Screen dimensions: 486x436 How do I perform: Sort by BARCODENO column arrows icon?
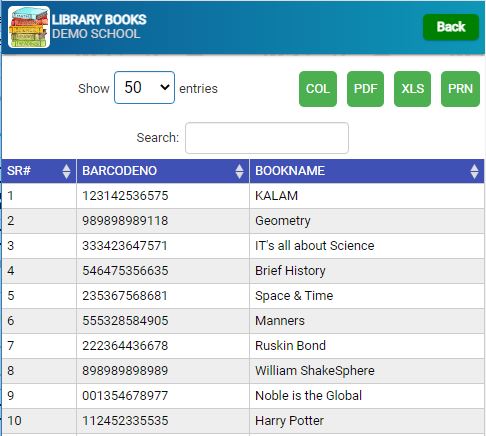pos(239,171)
